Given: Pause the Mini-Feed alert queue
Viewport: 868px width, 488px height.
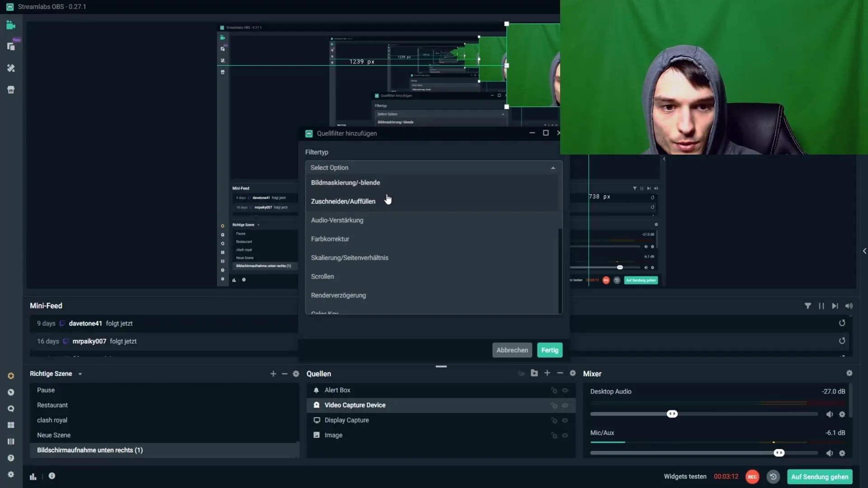Looking at the screenshot, I should pos(821,306).
